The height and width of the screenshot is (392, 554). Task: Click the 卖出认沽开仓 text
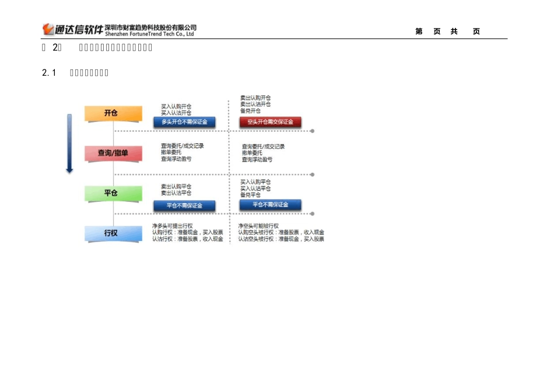click(255, 104)
